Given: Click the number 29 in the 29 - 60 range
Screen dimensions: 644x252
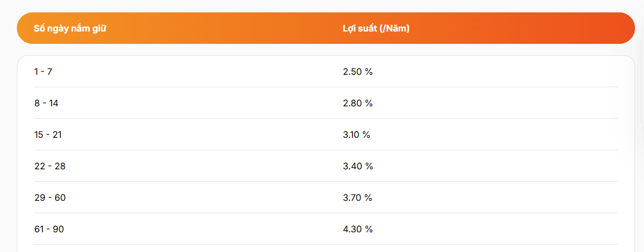Looking at the screenshot, I should tap(40, 198).
